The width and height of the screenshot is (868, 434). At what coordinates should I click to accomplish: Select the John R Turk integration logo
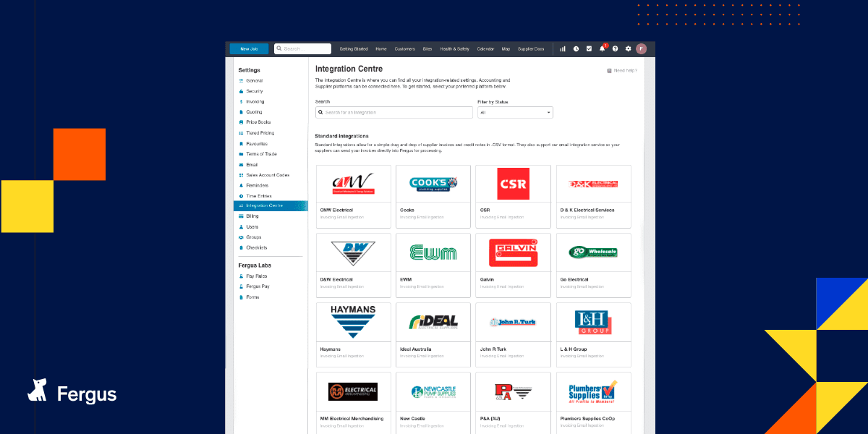point(513,322)
